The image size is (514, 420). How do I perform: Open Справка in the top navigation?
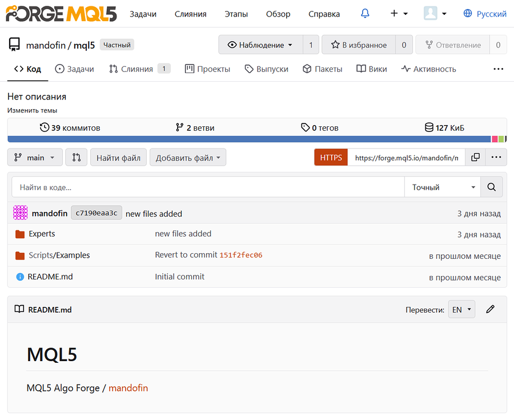click(x=324, y=14)
